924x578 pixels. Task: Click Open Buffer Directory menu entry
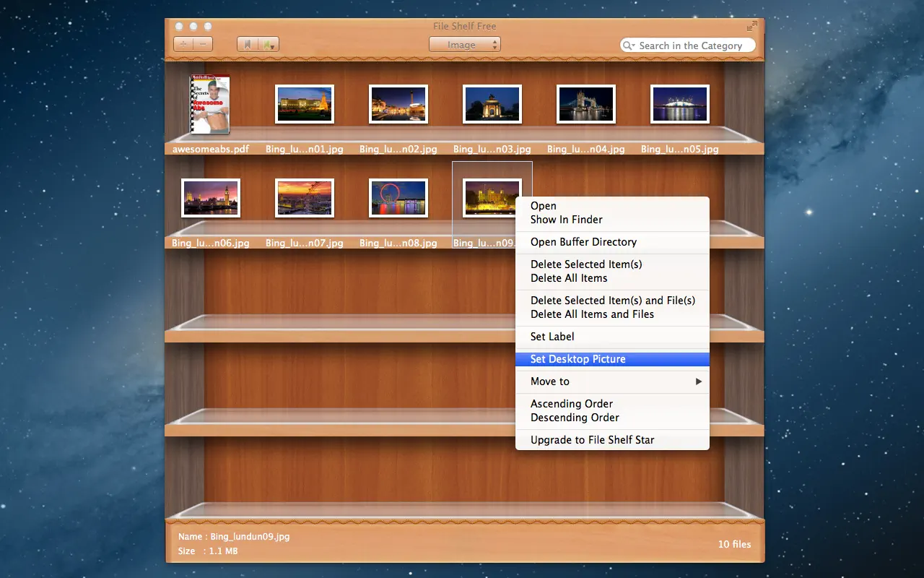point(583,242)
